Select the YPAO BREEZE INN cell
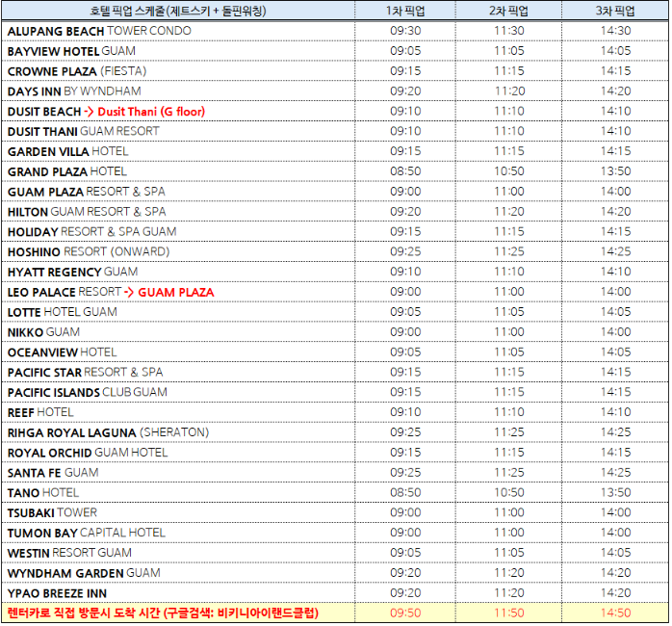 point(57,592)
